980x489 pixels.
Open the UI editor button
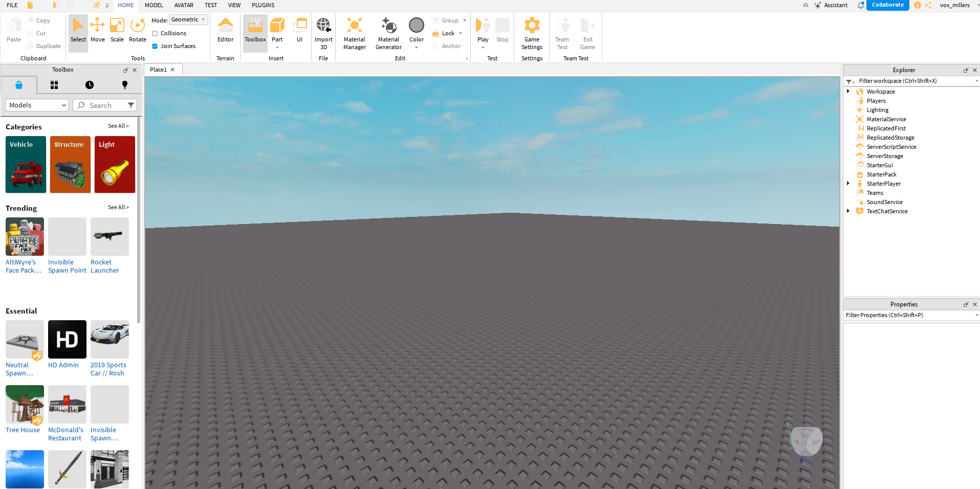(299, 31)
